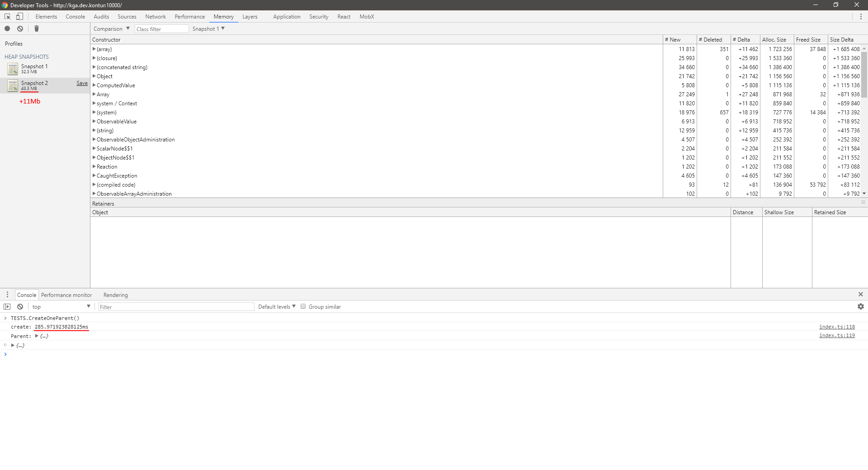
Task: Click the constructor table vertical scrollbar
Action: click(864, 75)
